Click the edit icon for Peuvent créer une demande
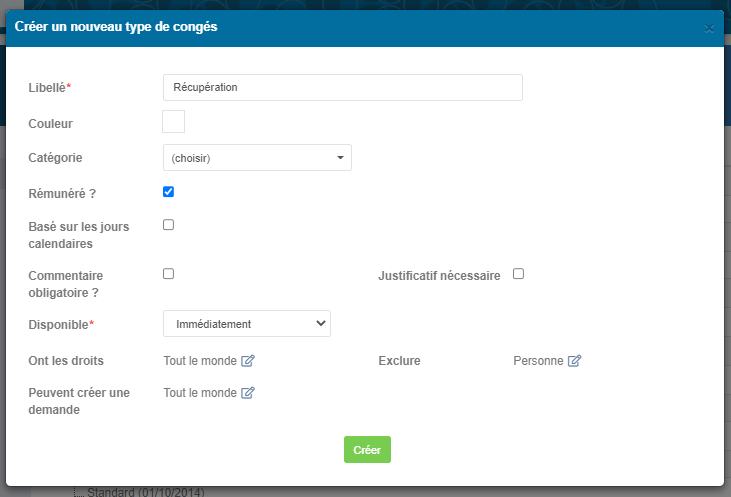The height and width of the screenshot is (497, 731). tap(248, 393)
